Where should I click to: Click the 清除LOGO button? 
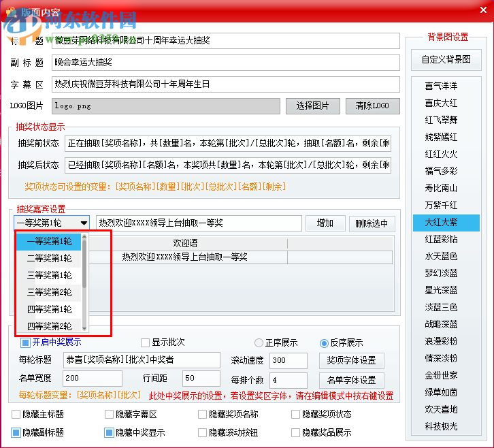(372, 106)
